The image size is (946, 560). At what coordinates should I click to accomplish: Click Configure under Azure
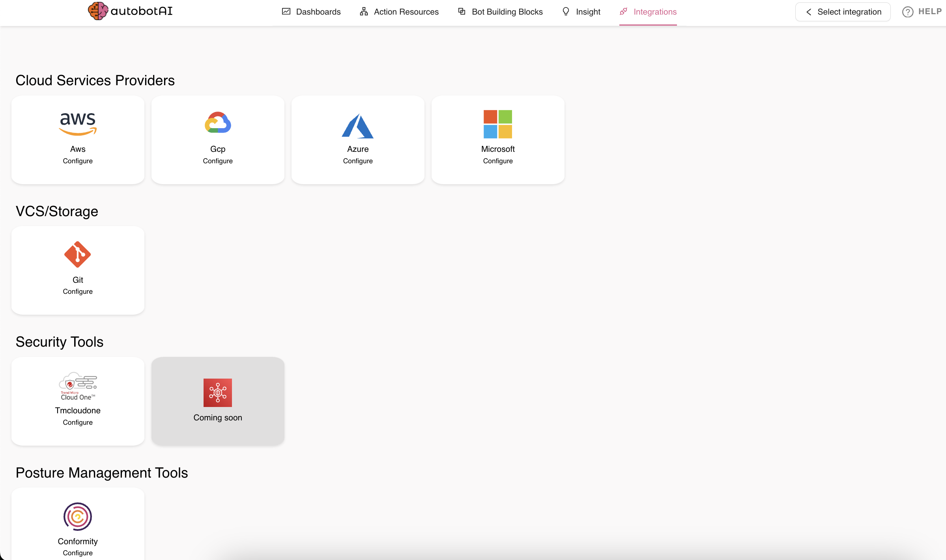click(x=358, y=161)
